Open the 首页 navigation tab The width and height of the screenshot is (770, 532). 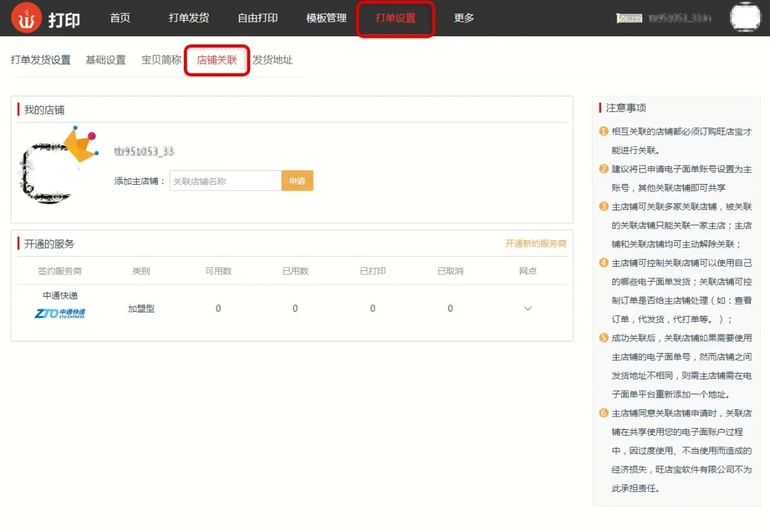120,19
